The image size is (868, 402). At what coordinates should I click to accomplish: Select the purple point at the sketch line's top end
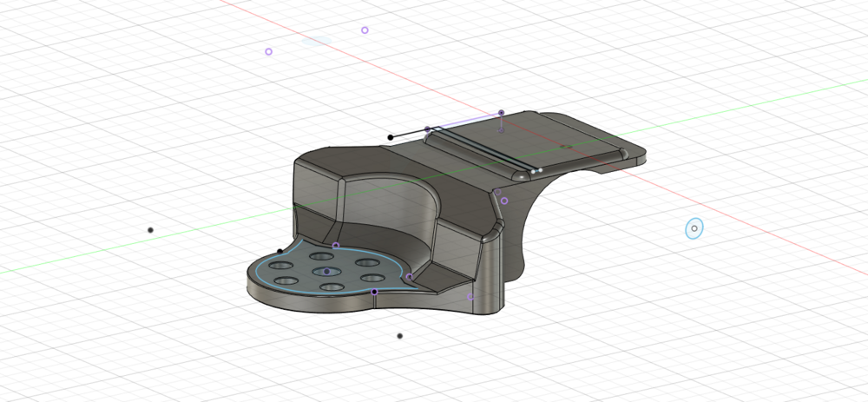(501, 113)
